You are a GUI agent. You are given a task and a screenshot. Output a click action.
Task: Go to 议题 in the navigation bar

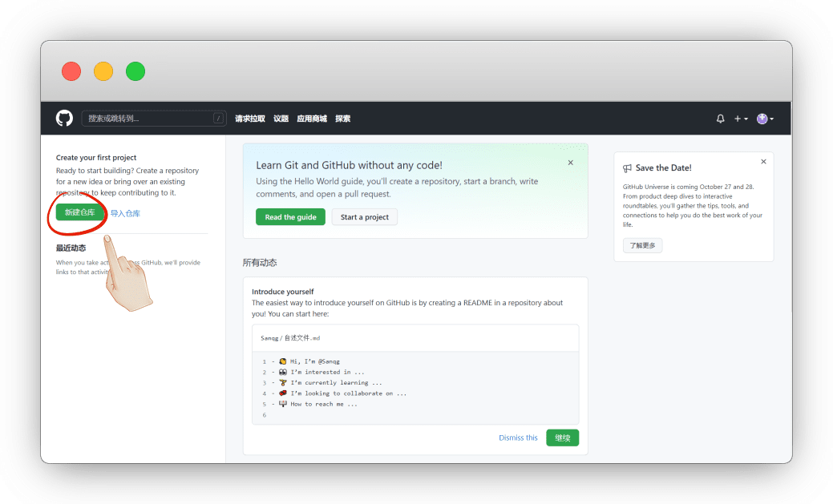[281, 119]
